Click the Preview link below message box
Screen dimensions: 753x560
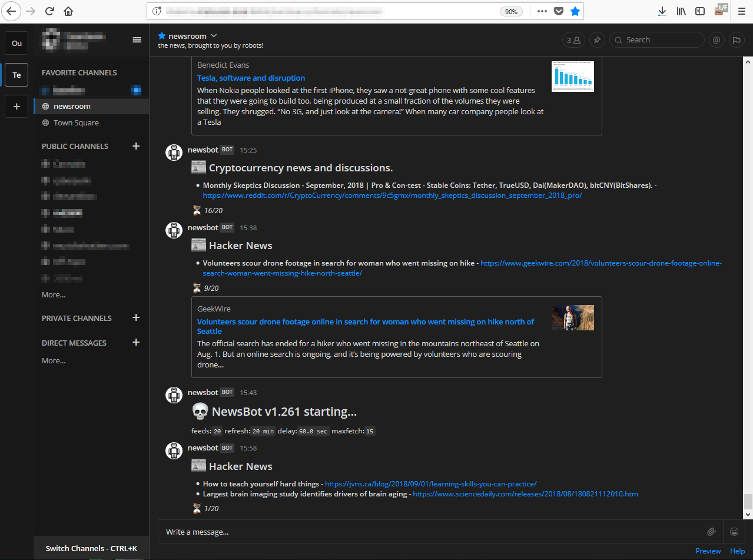708,551
